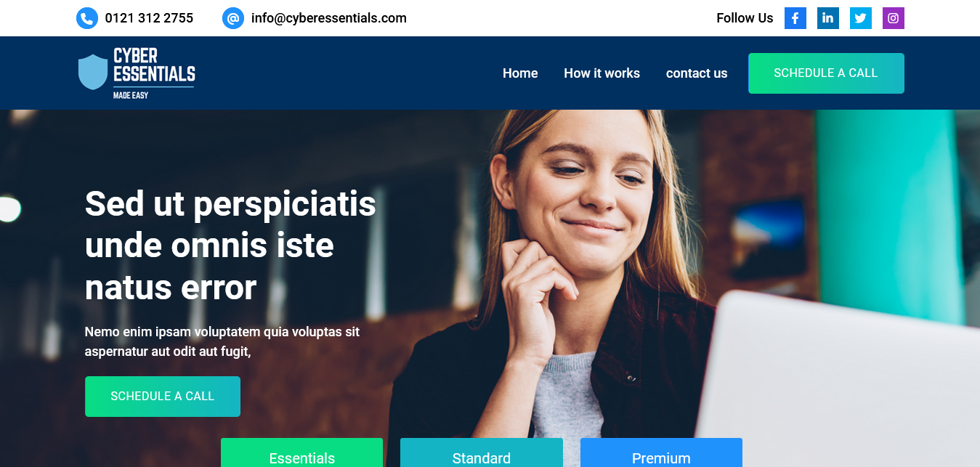Click the Cyber Essentials shield logo

[x=137, y=73]
